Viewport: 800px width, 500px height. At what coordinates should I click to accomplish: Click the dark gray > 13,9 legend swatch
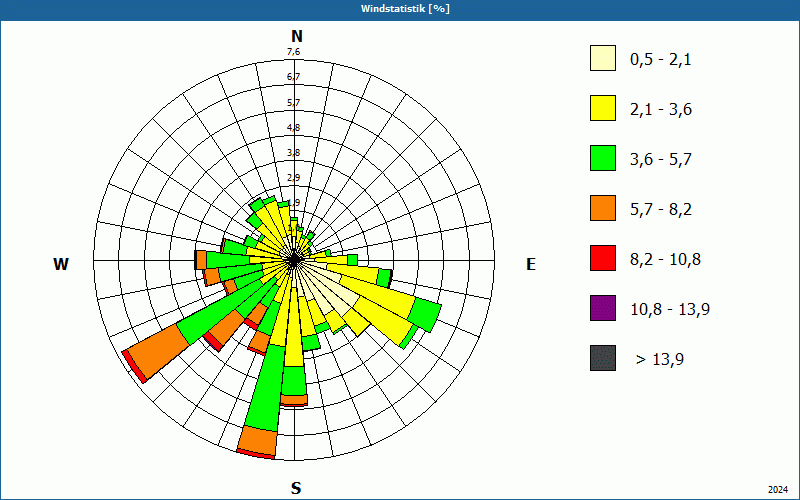603,358
